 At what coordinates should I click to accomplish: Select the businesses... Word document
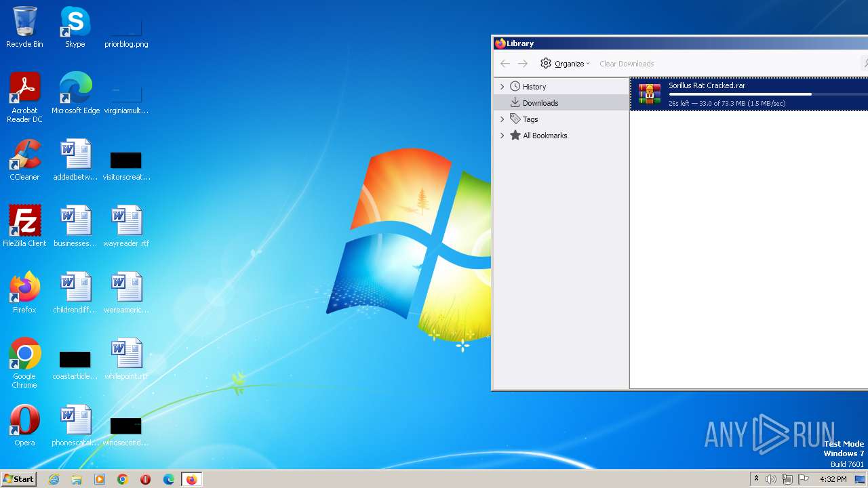click(75, 226)
